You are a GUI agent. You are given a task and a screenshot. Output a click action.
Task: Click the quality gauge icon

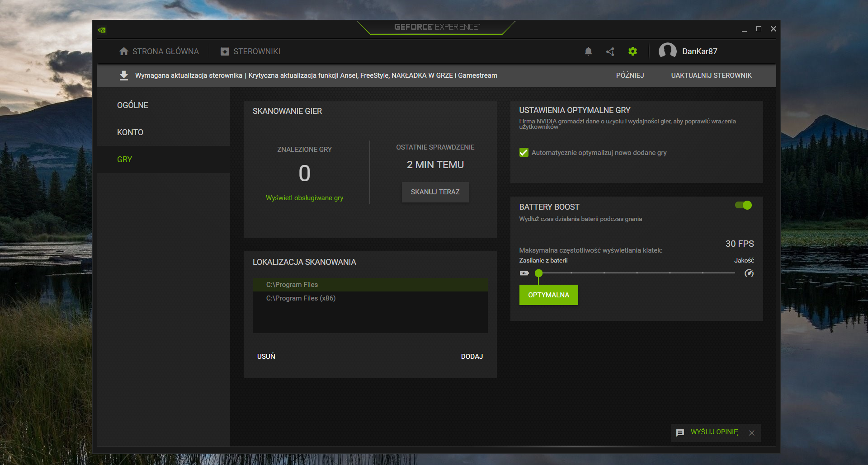(749, 273)
